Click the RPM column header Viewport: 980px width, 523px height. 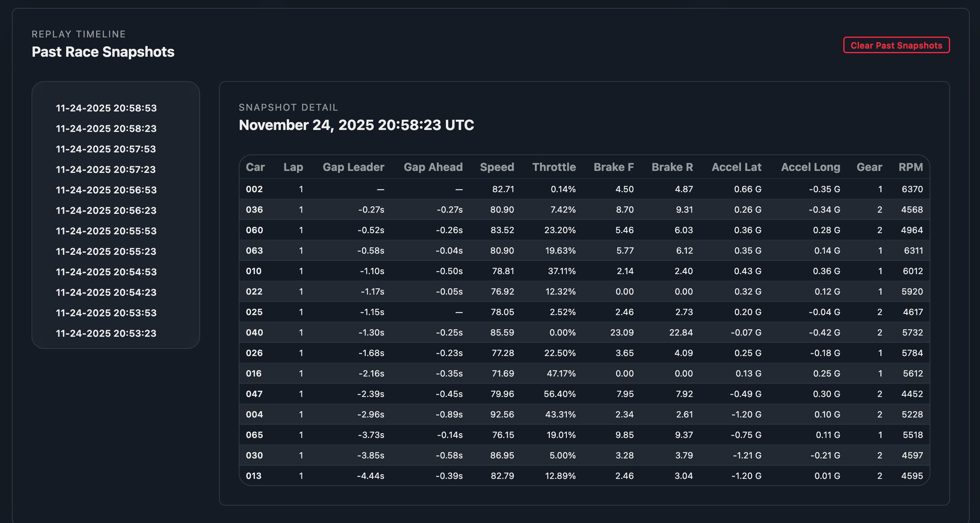[x=910, y=167]
